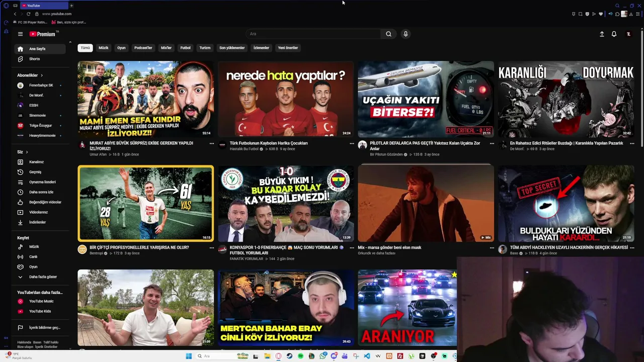644x362 pixels.
Task: Open Beğendiğim videolar list
Action: (x=40, y=202)
